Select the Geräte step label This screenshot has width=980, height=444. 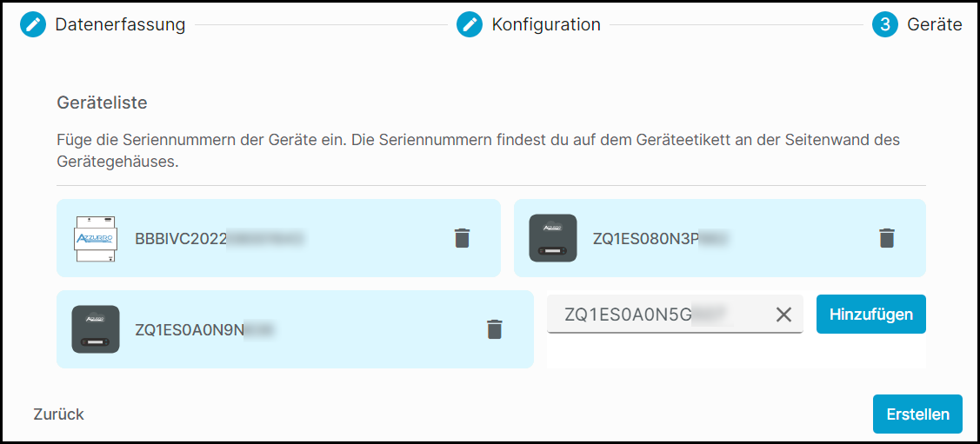click(x=935, y=25)
